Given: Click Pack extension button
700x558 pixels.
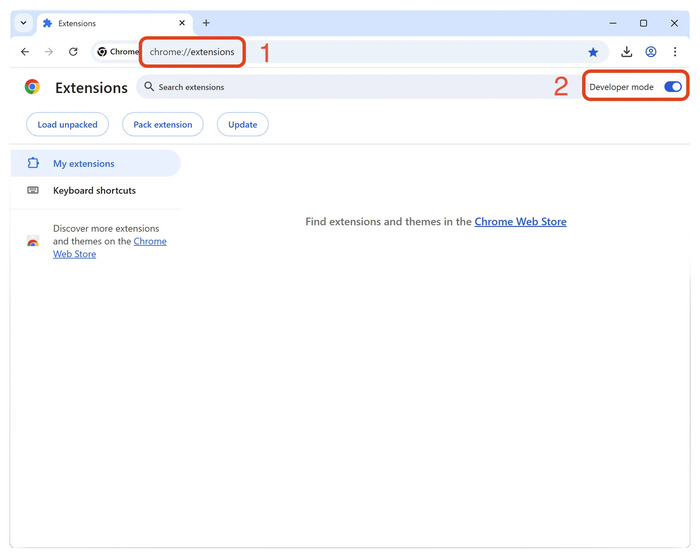Looking at the screenshot, I should 163,125.
